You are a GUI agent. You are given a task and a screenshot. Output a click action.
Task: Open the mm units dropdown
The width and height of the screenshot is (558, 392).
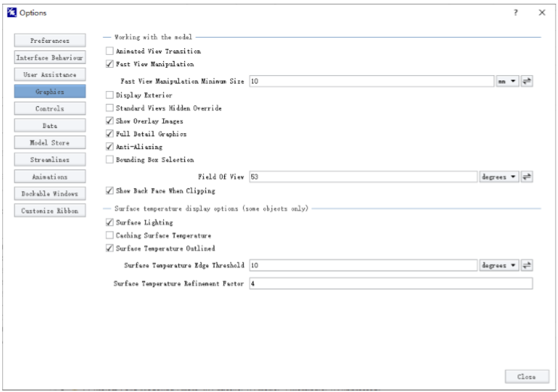(508, 81)
